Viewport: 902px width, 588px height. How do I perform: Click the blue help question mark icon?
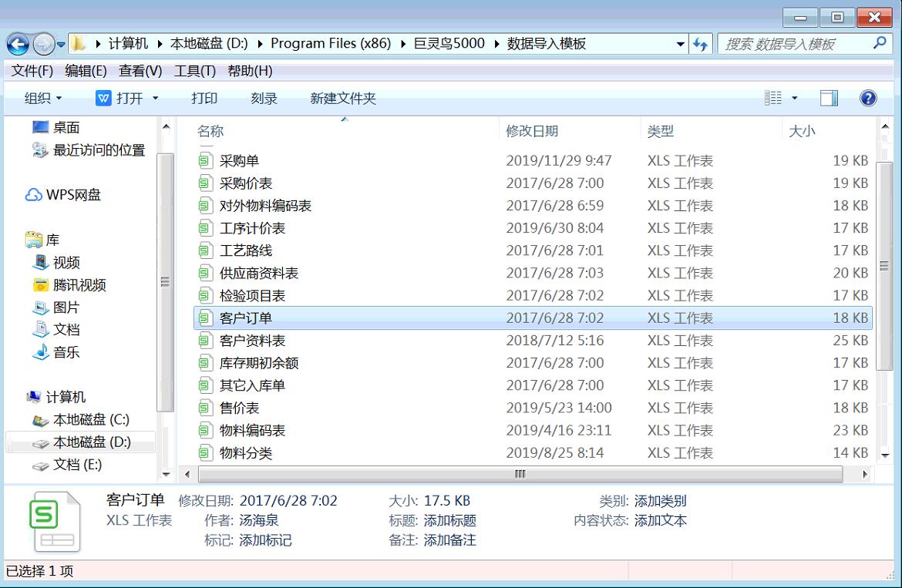coord(867,98)
